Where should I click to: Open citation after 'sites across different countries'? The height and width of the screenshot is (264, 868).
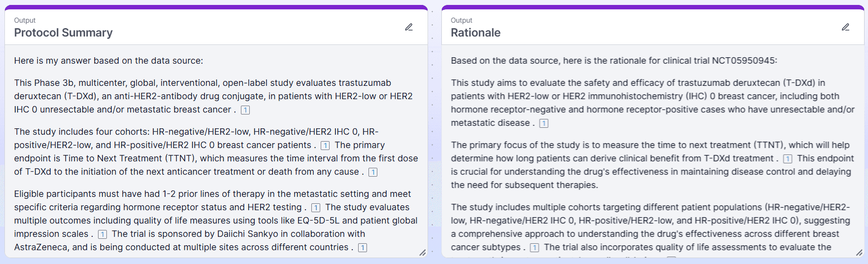click(363, 248)
